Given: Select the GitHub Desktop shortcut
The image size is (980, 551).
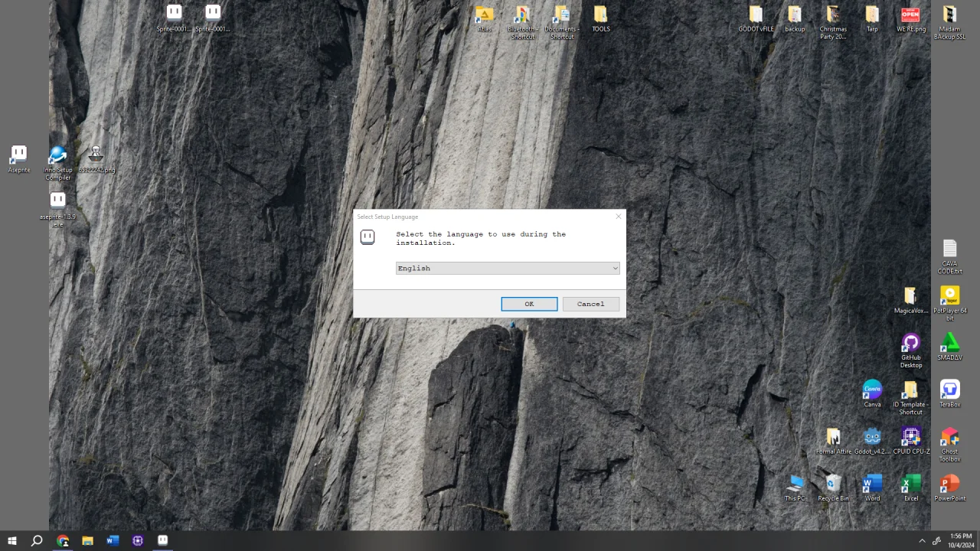Looking at the screenshot, I should (910, 350).
